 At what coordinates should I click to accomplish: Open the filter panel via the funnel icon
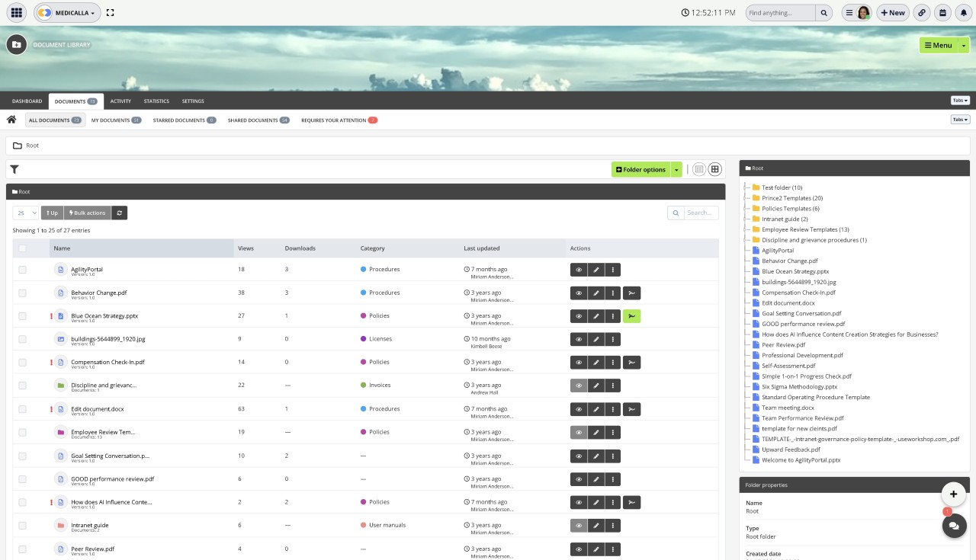point(14,169)
